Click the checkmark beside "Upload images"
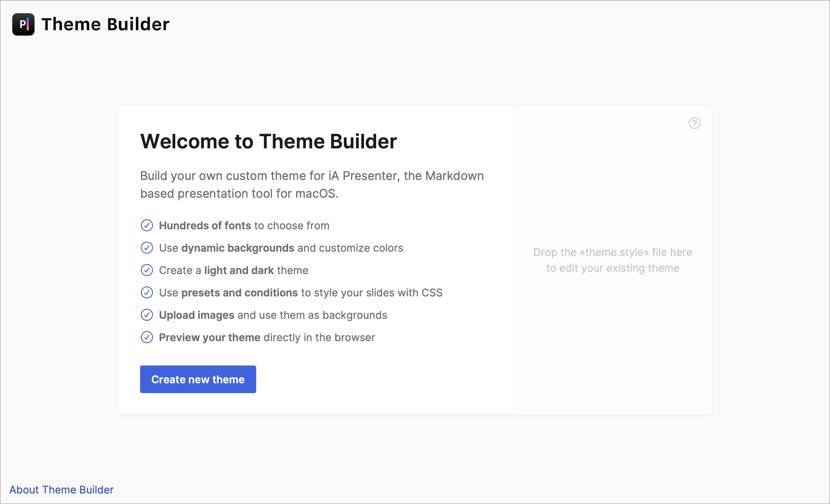The width and height of the screenshot is (830, 504). (x=147, y=315)
